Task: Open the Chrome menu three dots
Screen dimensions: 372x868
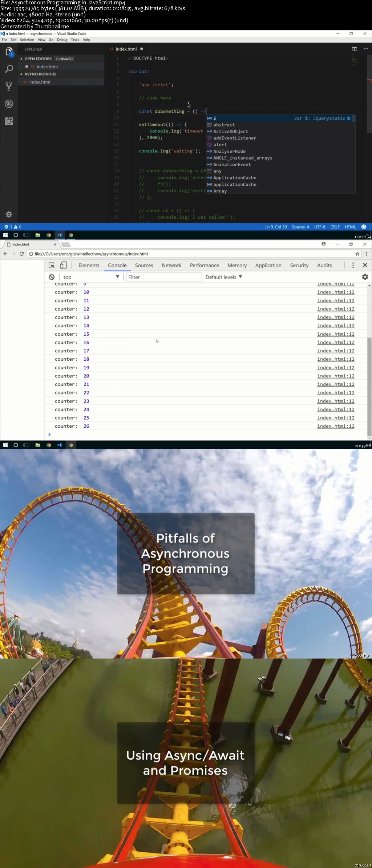Action: point(366,254)
